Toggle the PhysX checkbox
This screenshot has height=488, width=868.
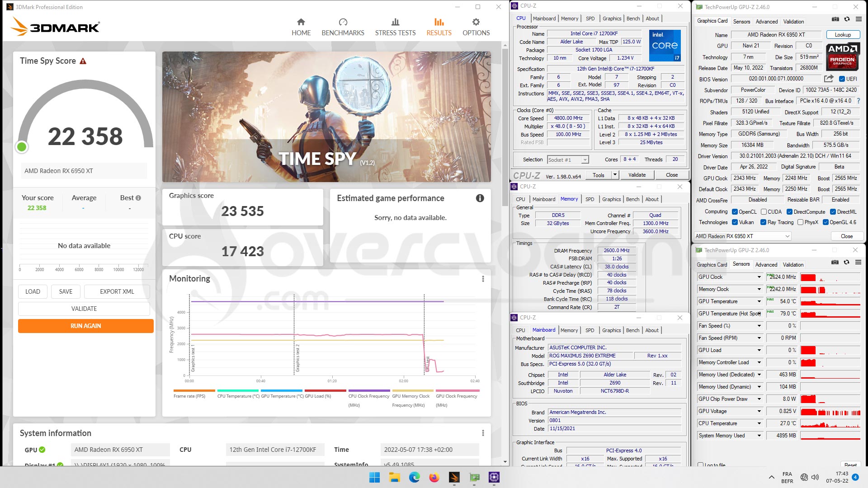pyautogui.click(x=800, y=222)
